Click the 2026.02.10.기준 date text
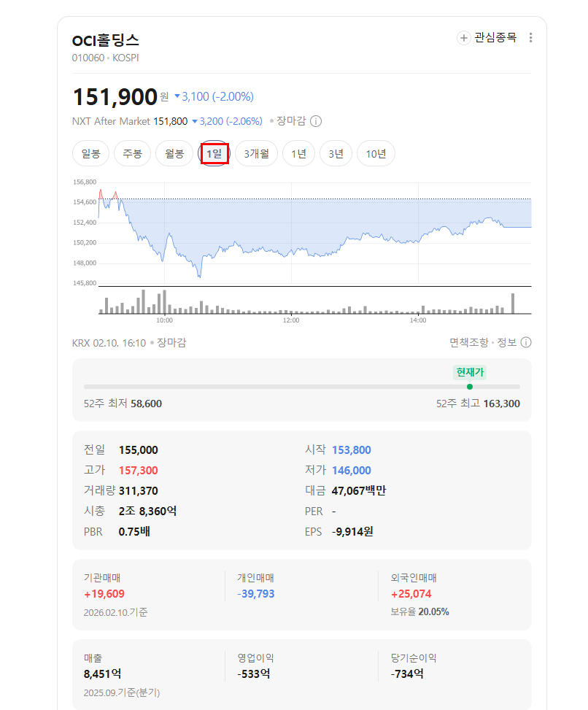 tap(115, 613)
